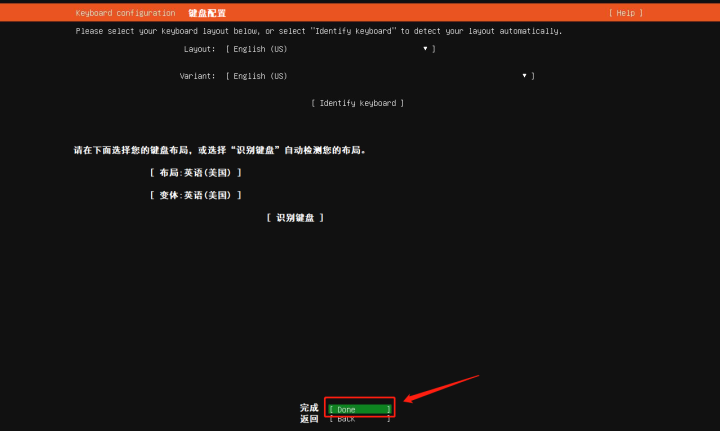Click the Layout: field label
The image size is (720, 431).
[x=199, y=49]
